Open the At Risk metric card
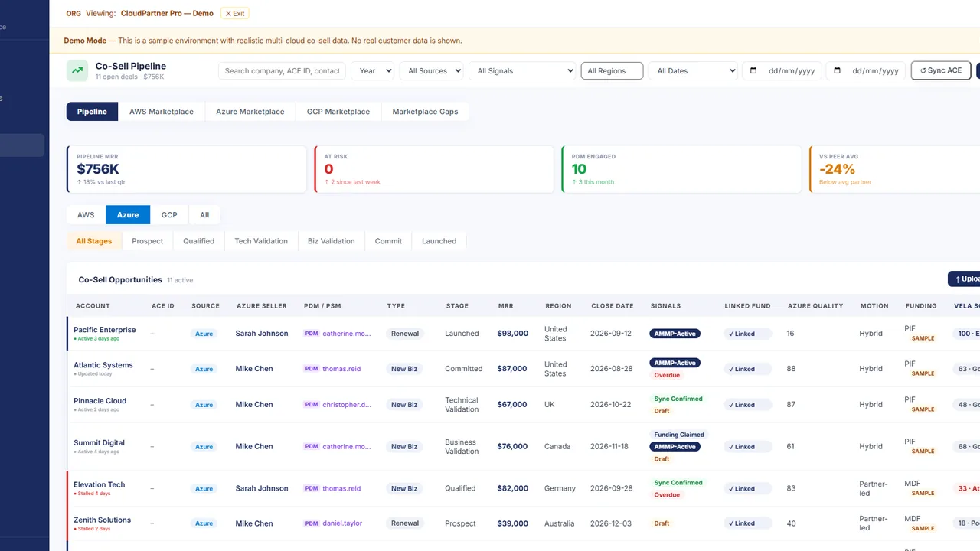 tap(434, 169)
